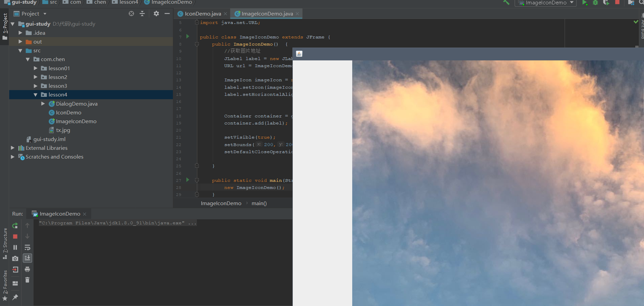Click 'main()' in editor breadcrumb bar

click(259, 203)
